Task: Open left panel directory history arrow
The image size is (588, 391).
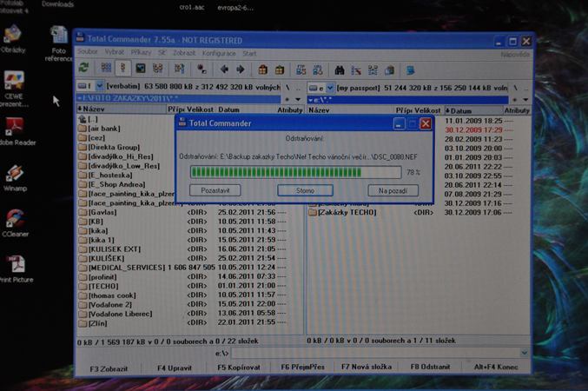Action: coord(298,99)
